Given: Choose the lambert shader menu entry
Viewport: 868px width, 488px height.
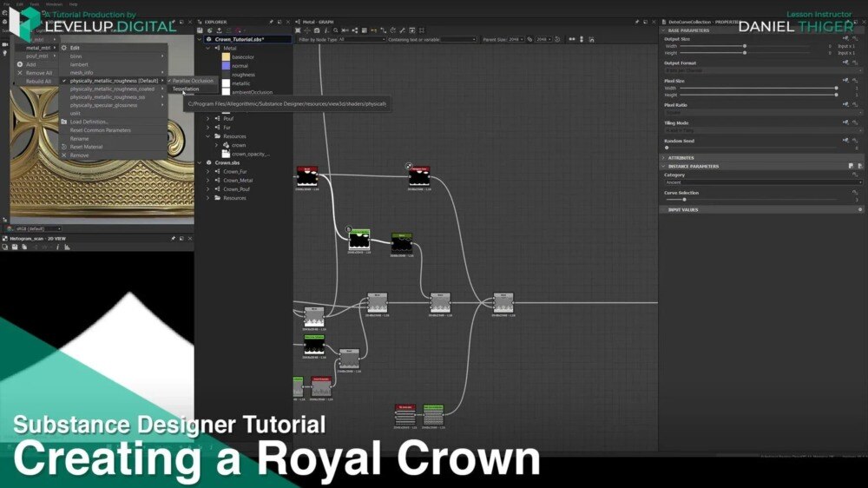Looking at the screenshot, I should pyautogui.click(x=79, y=64).
